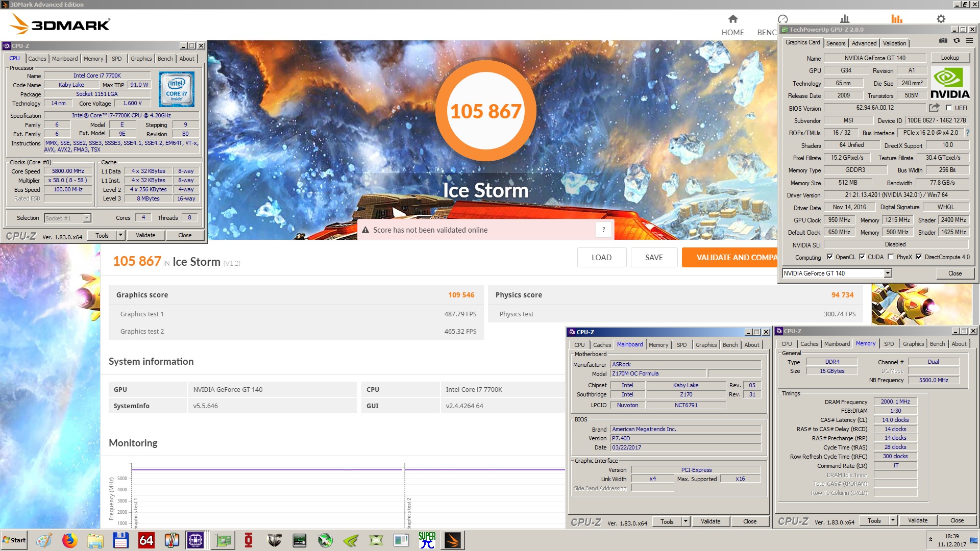Click Close button in GPU-Z
Image resolution: width=980 pixels, height=551 pixels.
coord(954,273)
